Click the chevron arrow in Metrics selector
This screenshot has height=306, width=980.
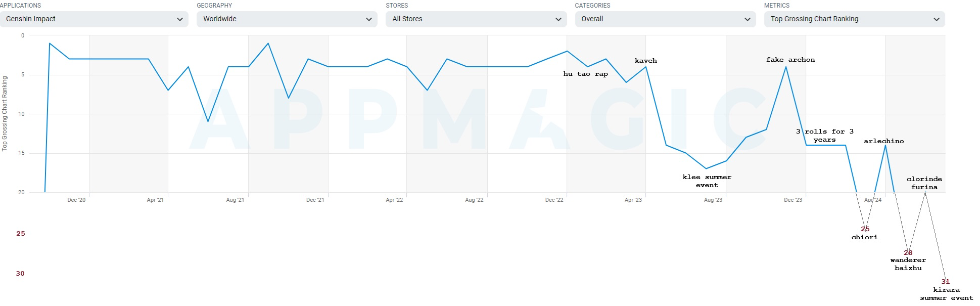point(937,19)
